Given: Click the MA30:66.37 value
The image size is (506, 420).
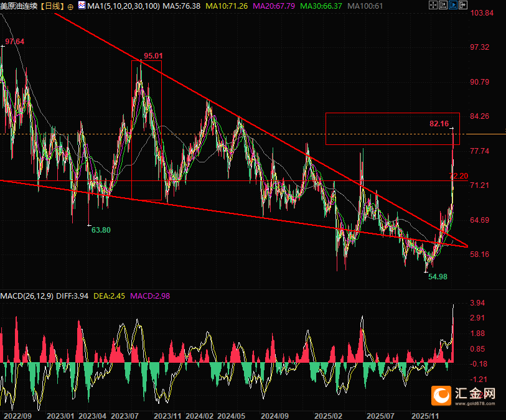Looking at the screenshot, I should [x=321, y=6].
